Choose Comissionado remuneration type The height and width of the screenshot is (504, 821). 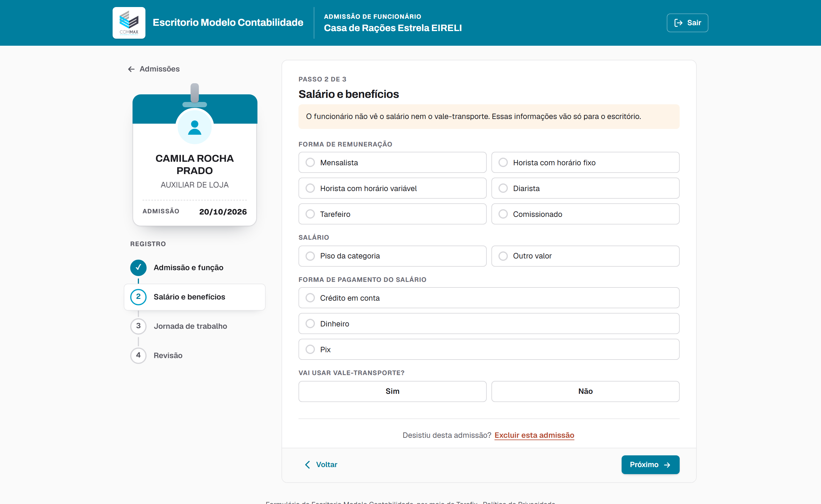(585, 214)
